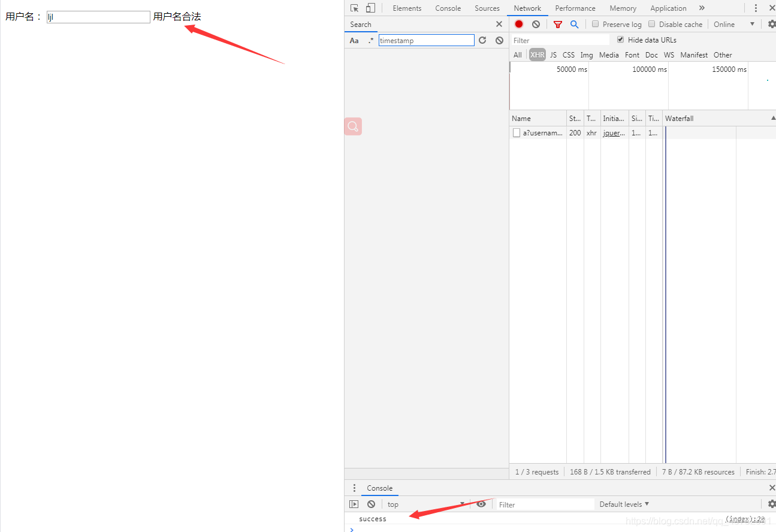The image size is (776, 532).
Task: Show the console sidebar icon
Action: pos(354,504)
